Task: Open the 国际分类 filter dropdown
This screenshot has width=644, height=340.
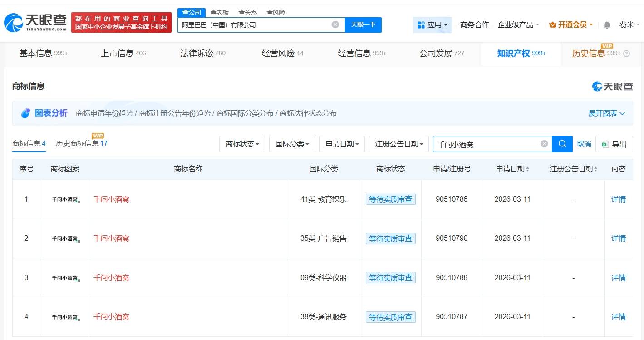Action: tap(292, 144)
